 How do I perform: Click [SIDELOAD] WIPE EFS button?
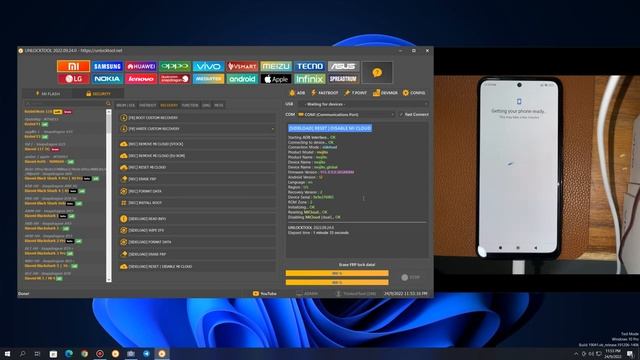198,231
